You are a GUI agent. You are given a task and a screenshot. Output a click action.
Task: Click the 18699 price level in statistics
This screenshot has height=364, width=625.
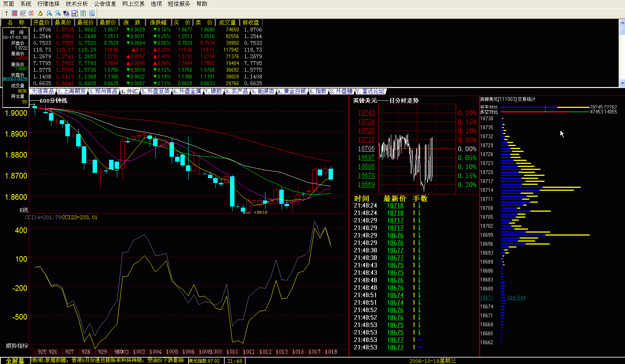click(x=486, y=235)
